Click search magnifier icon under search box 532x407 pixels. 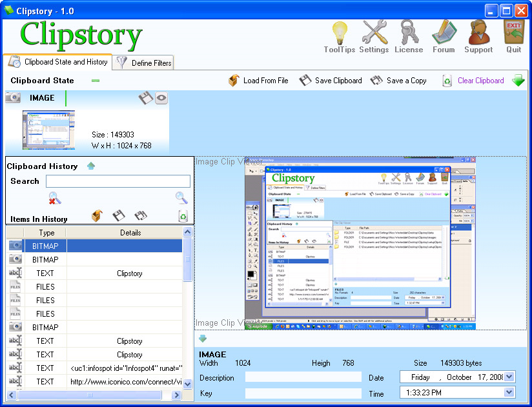coord(181,197)
